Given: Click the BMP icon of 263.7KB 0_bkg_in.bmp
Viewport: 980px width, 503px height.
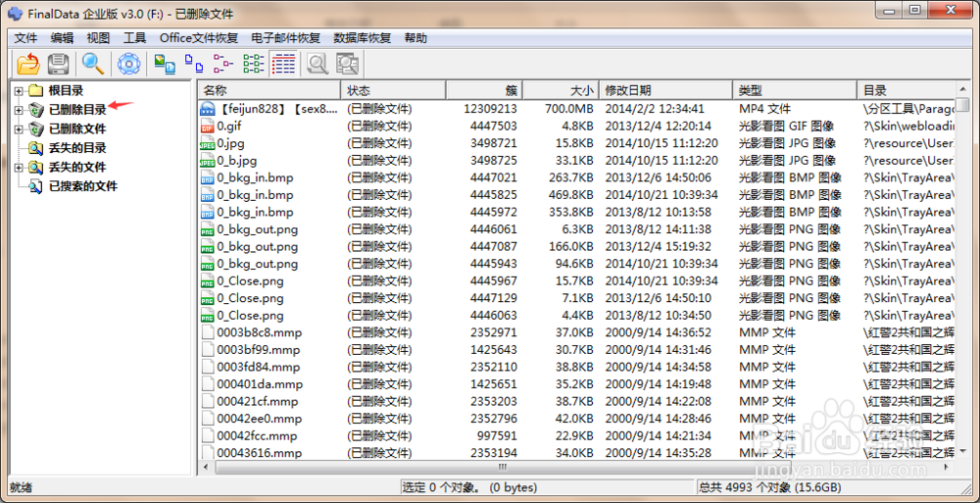Looking at the screenshot, I should pyautogui.click(x=208, y=177).
